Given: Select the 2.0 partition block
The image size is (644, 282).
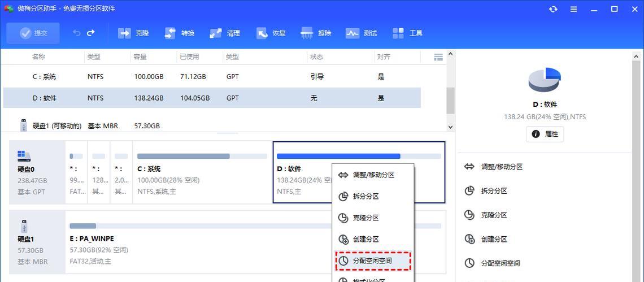Looking at the screenshot, I should [x=121, y=172].
